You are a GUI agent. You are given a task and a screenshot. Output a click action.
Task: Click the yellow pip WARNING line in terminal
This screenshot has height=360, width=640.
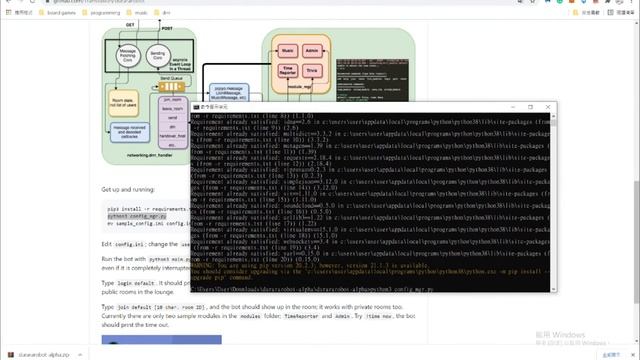tap(309, 266)
